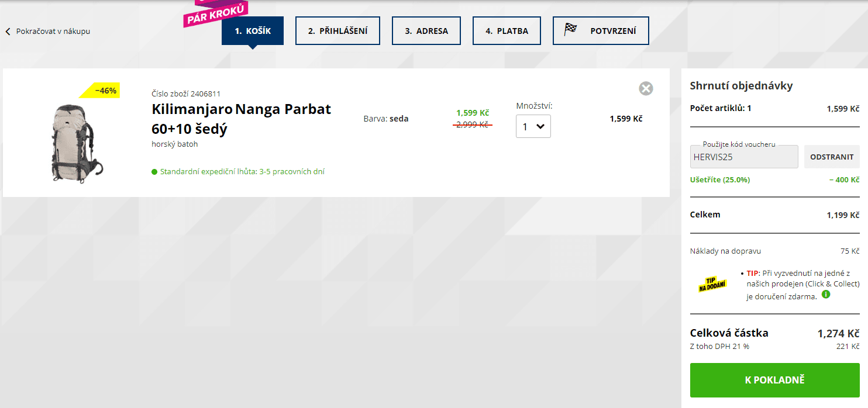Click the strikethrough 2,999 Kč original price
This screenshot has height=408, width=868.
coord(473,125)
